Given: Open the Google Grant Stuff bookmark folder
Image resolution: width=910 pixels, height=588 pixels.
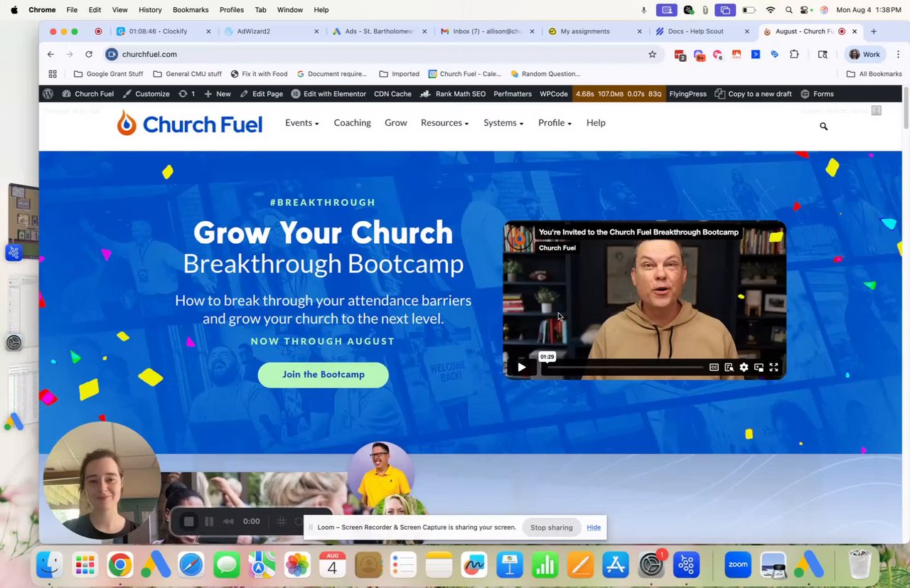Looking at the screenshot, I should pos(108,74).
